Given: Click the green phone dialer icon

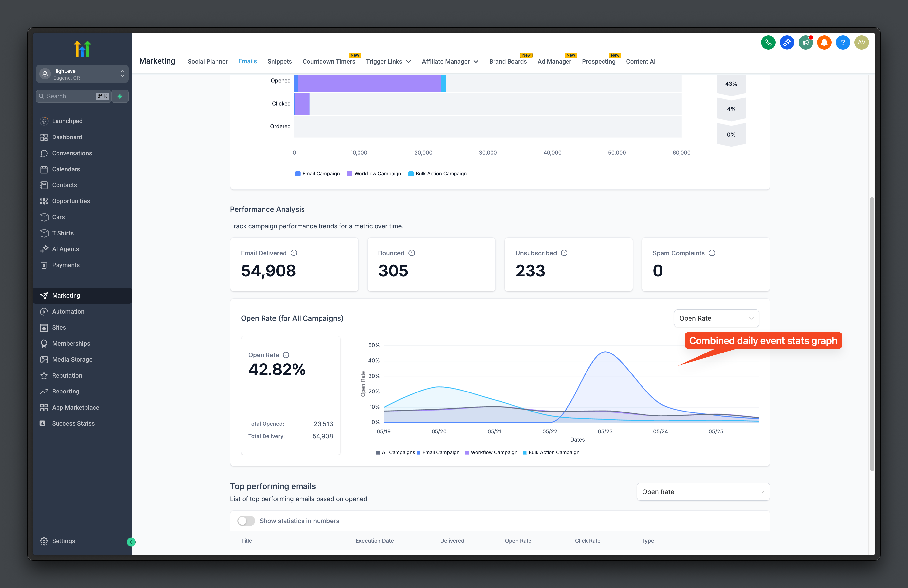Looking at the screenshot, I should [x=768, y=43].
